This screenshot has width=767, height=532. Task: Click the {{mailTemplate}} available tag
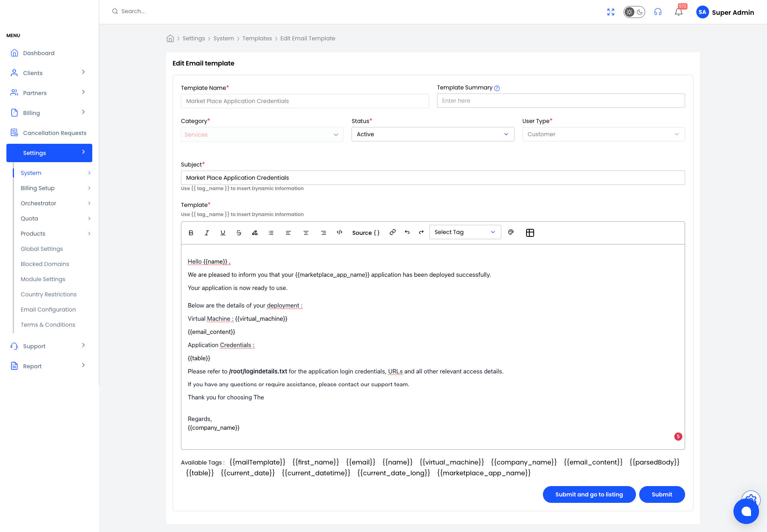[257, 462]
